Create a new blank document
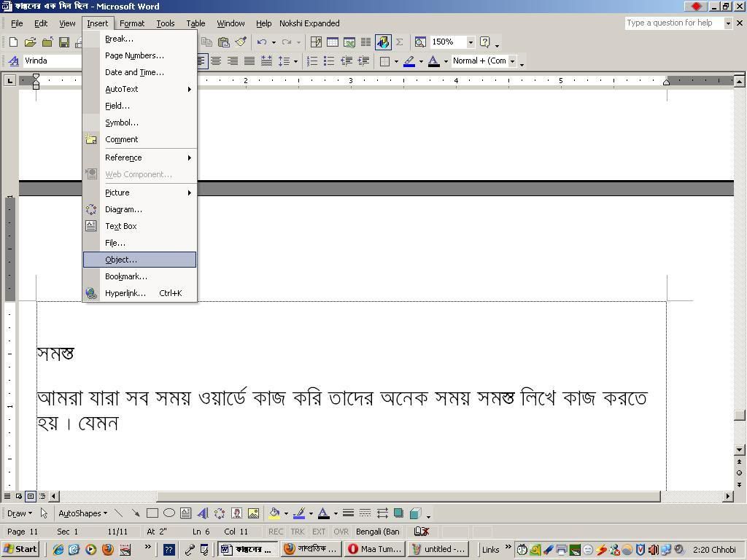The height and width of the screenshot is (560, 747). tap(12, 42)
